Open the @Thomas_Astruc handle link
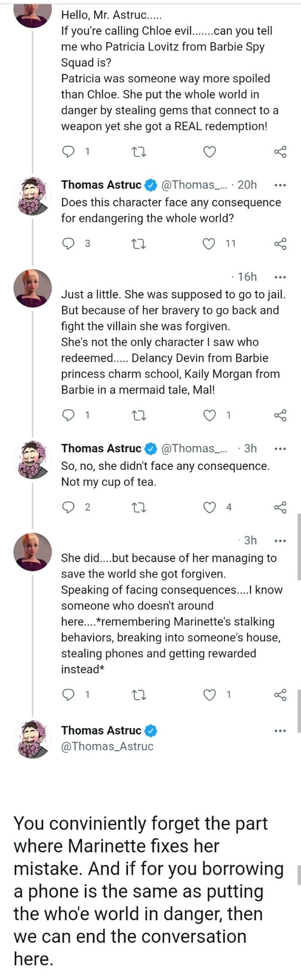This screenshot has height=980, width=301. click(x=107, y=746)
